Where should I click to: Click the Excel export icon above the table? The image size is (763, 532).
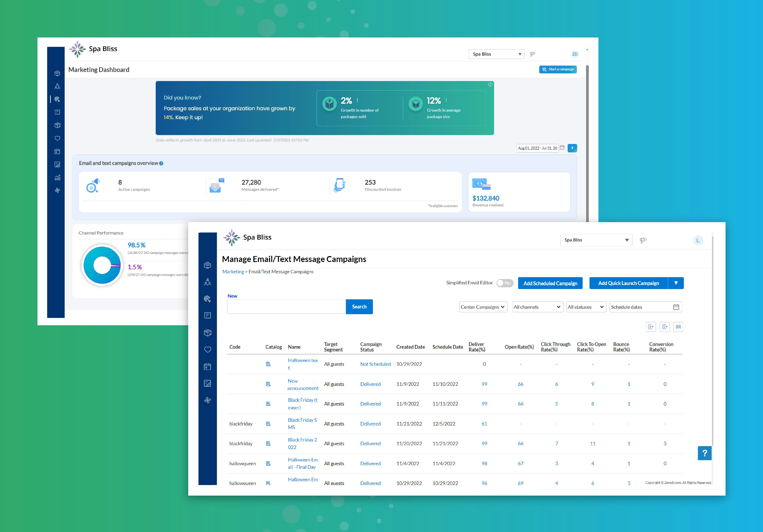click(651, 327)
